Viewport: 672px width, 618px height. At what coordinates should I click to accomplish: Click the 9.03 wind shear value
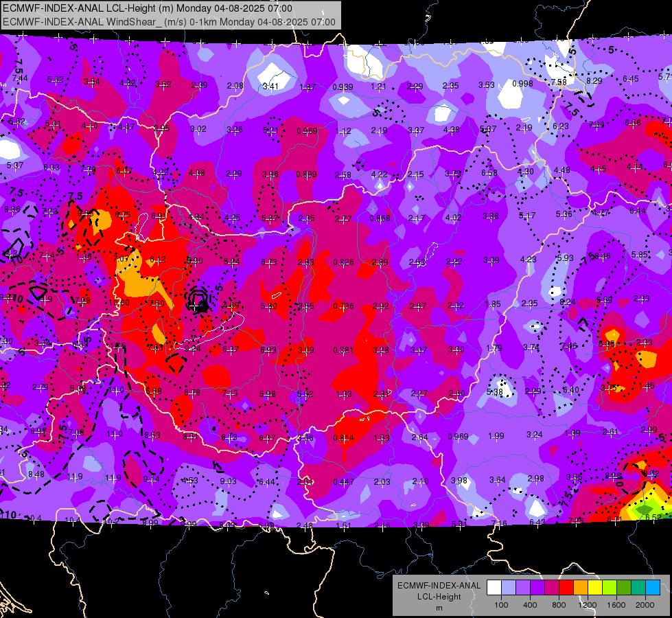pos(228,481)
